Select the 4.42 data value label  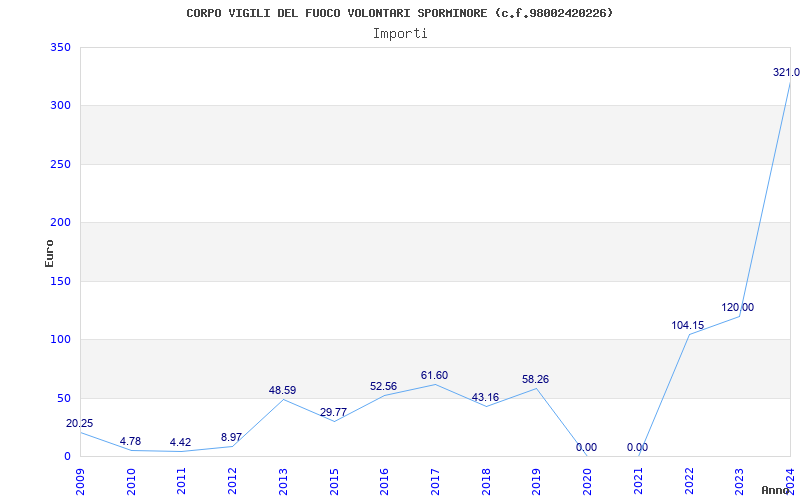[181, 442]
